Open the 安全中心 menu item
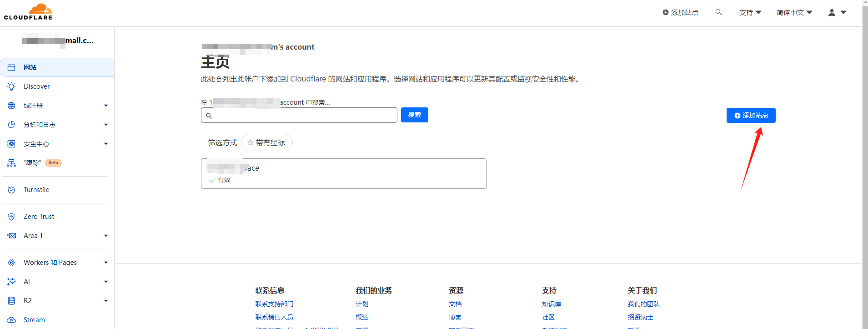868x329 pixels. (36, 144)
